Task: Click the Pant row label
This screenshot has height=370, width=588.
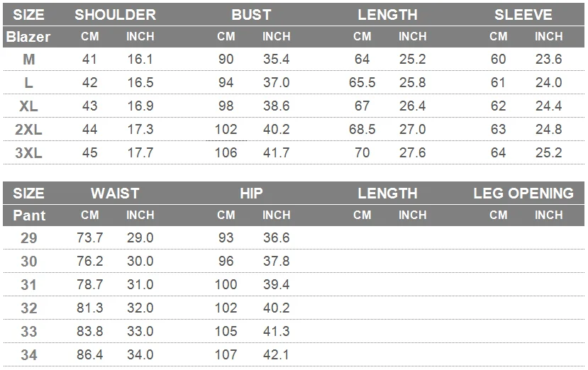Action: (x=29, y=215)
